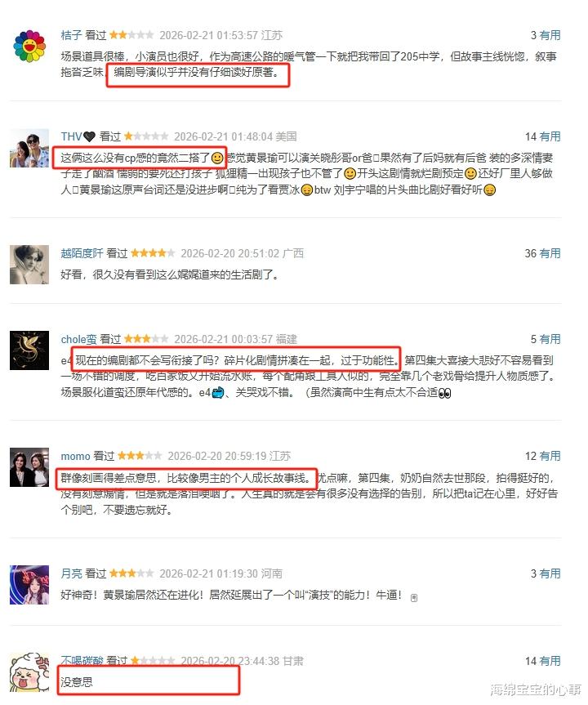Vote 有用 on momo's review
The height and width of the screenshot is (705, 588).
click(x=550, y=456)
